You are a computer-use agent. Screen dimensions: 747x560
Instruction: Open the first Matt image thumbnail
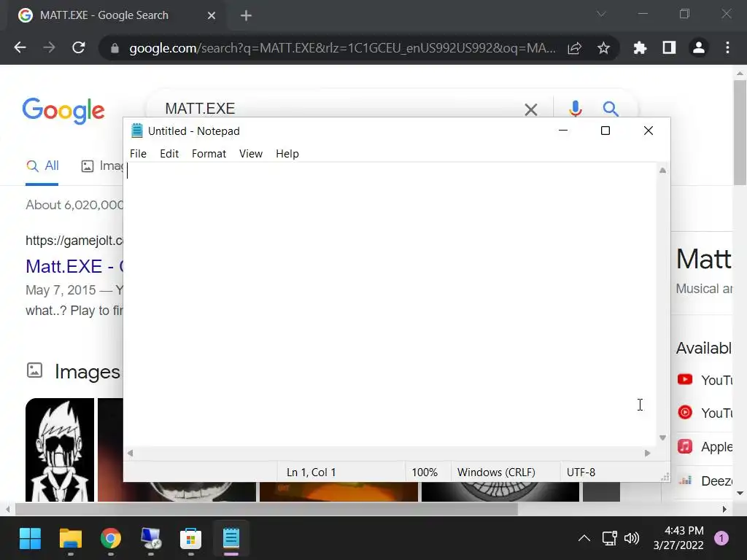click(x=60, y=449)
